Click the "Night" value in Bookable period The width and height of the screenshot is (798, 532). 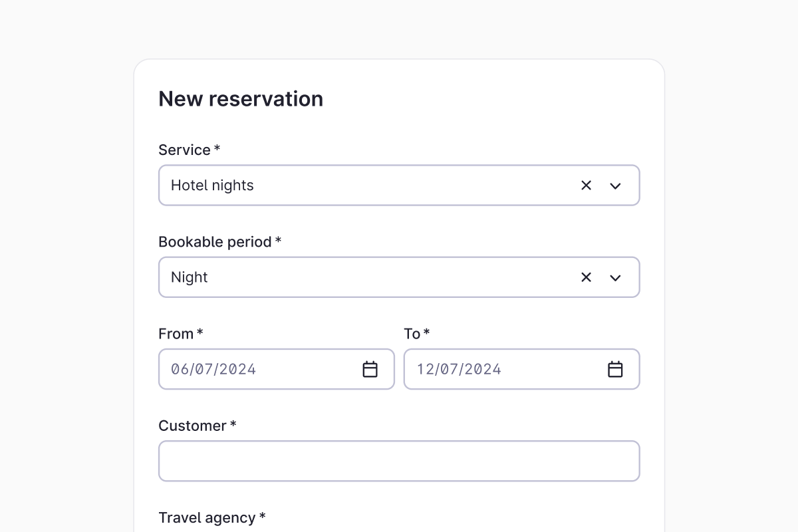[190, 277]
